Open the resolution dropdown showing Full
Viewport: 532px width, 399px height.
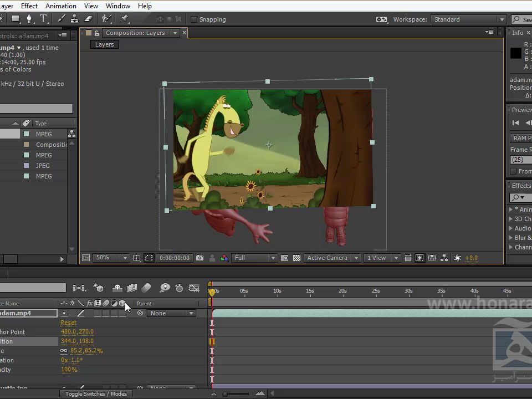254,258
